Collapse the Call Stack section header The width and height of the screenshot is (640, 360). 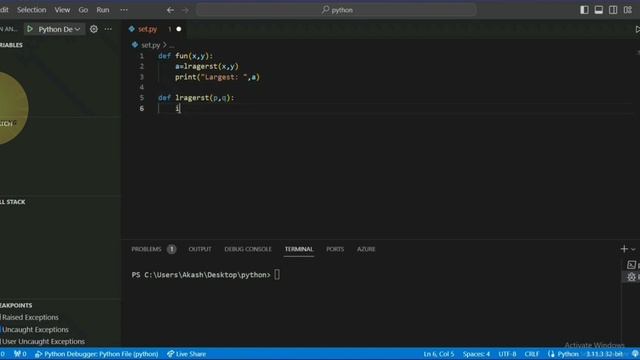[x=13, y=202]
